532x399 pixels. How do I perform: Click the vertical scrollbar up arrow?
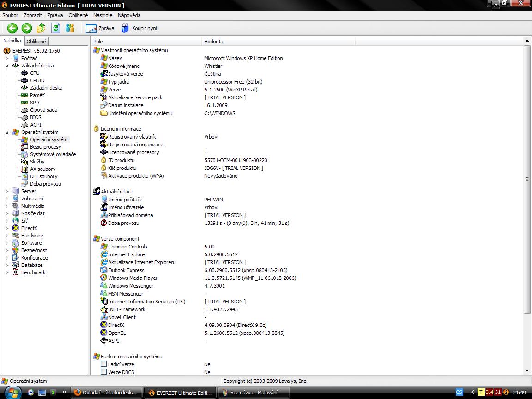[527, 41]
